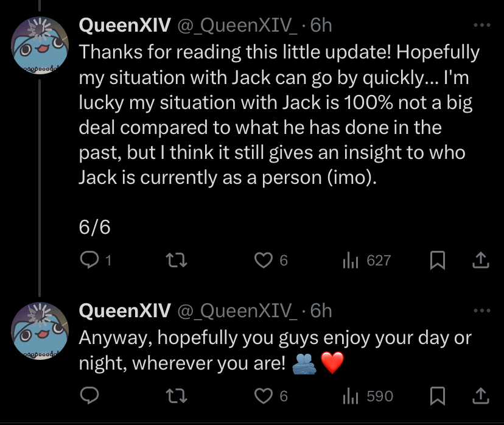Screen dimensions: 504x425
Task: Open QueenXIV display name on first tweet
Action: [x=125, y=25]
